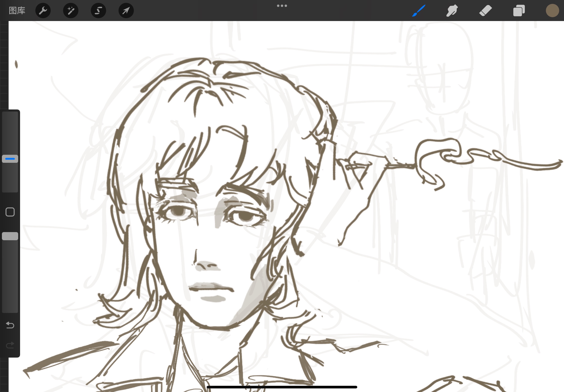The image size is (564, 392).
Task: Open the 图库 gallery
Action: [17, 11]
